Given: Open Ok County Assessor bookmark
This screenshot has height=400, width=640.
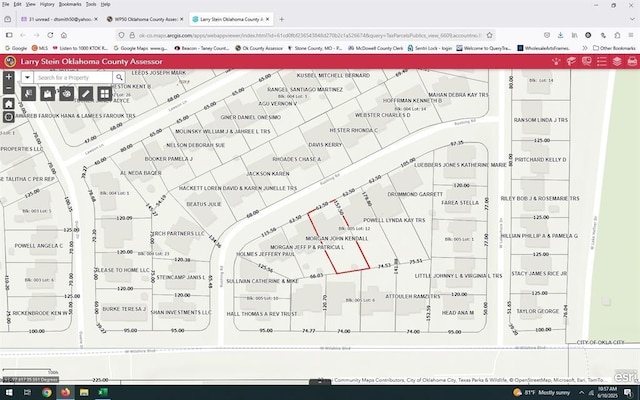Looking at the screenshot, I should coord(259,48).
